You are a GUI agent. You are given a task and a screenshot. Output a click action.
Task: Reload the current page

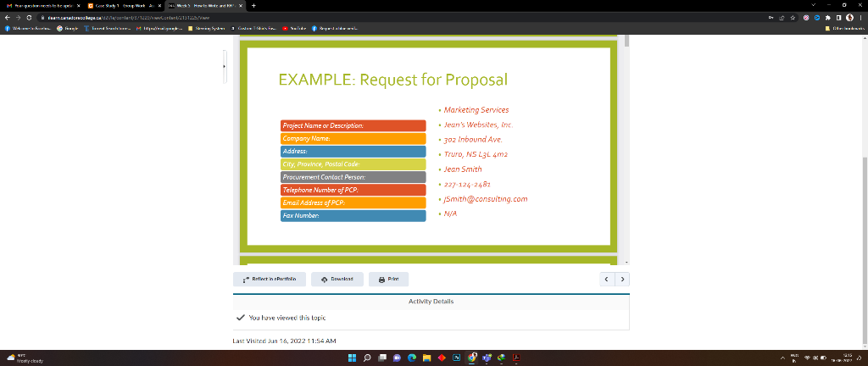pos(29,17)
